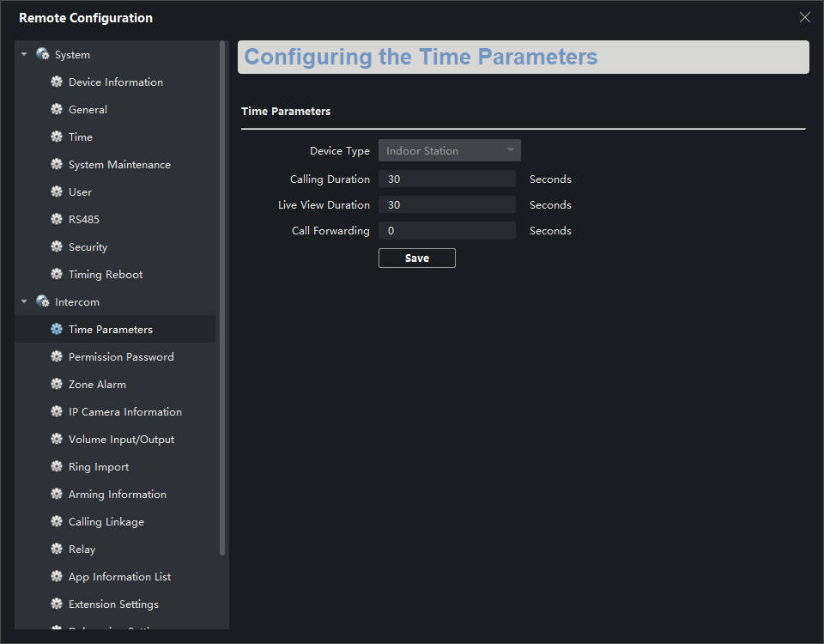824x644 pixels.
Task: Click the System group icon
Action: tap(43, 55)
